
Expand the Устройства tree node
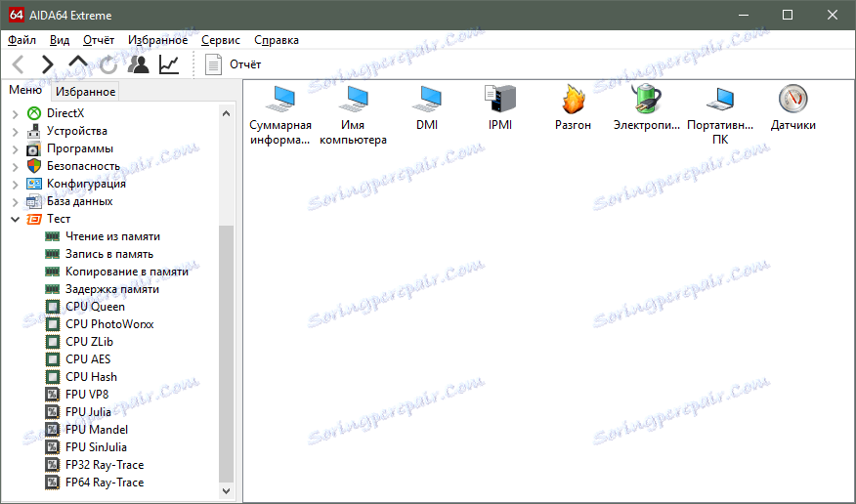click(16, 132)
